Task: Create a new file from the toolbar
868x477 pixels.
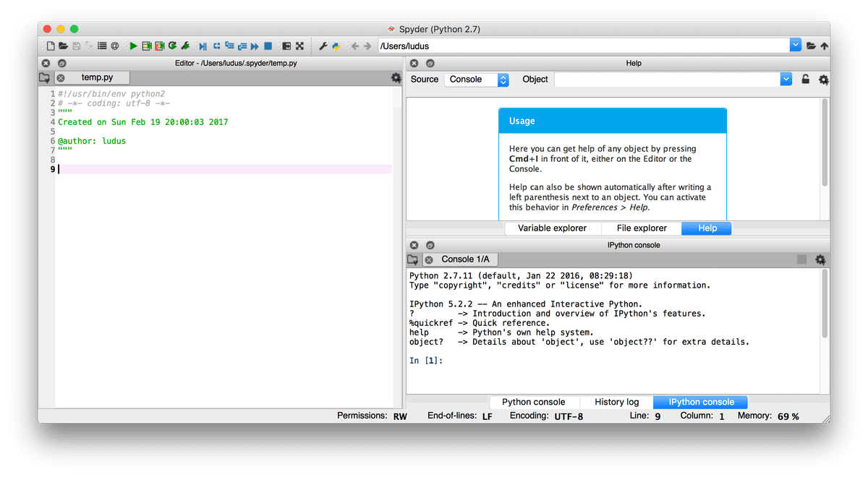Action: tap(51, 46)
